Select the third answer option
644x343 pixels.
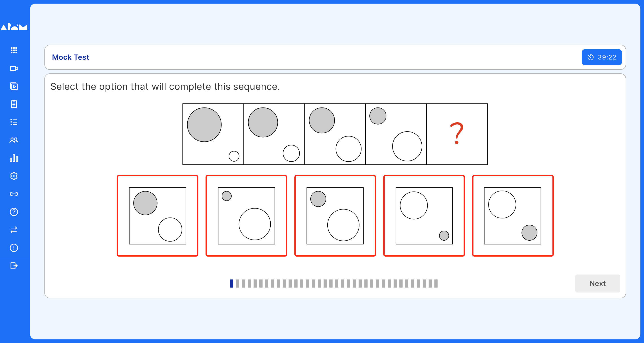[x=335, y=216]
